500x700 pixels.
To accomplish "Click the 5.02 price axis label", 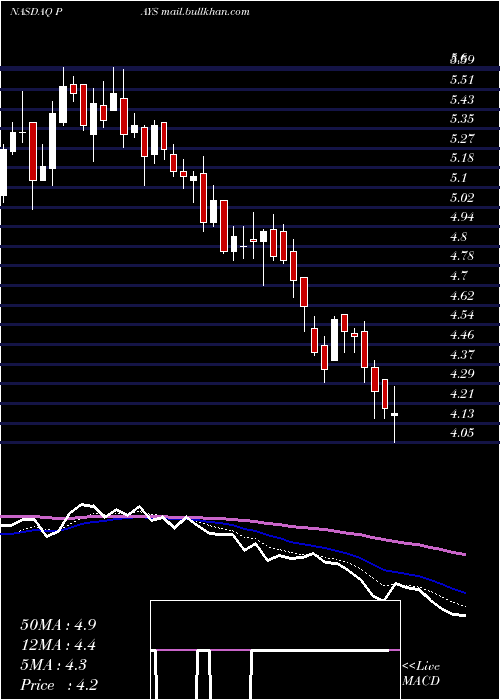I will point(462,198).
